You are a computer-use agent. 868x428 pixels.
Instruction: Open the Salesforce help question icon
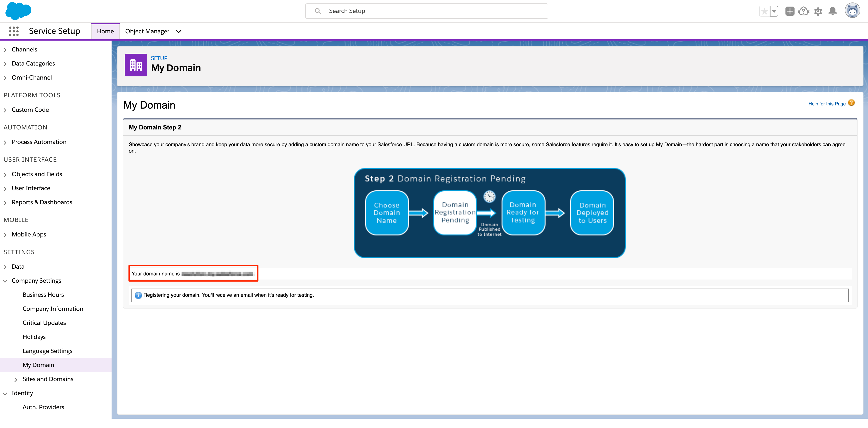pyautogui.click(x=804, y=11)
